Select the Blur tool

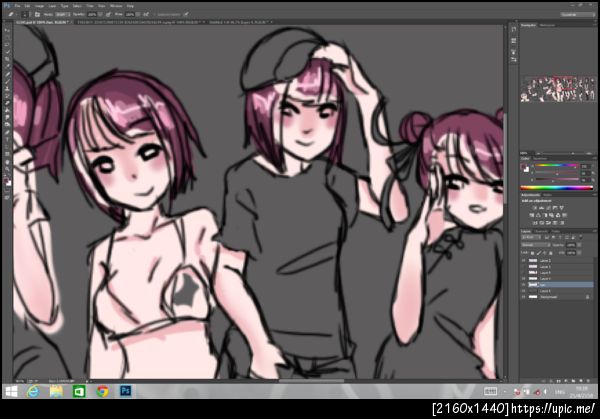(7, 118)
